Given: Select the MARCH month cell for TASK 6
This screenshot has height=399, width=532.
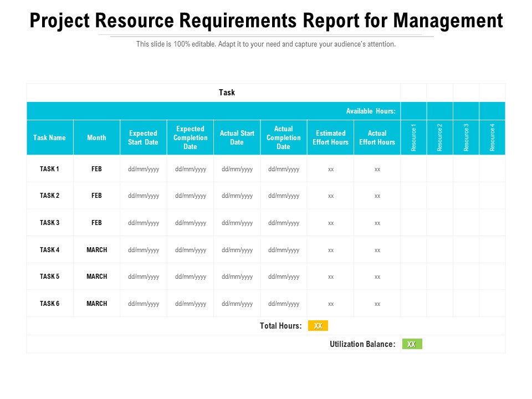Looking at the screenshot, I should click(x=96, y=304).
